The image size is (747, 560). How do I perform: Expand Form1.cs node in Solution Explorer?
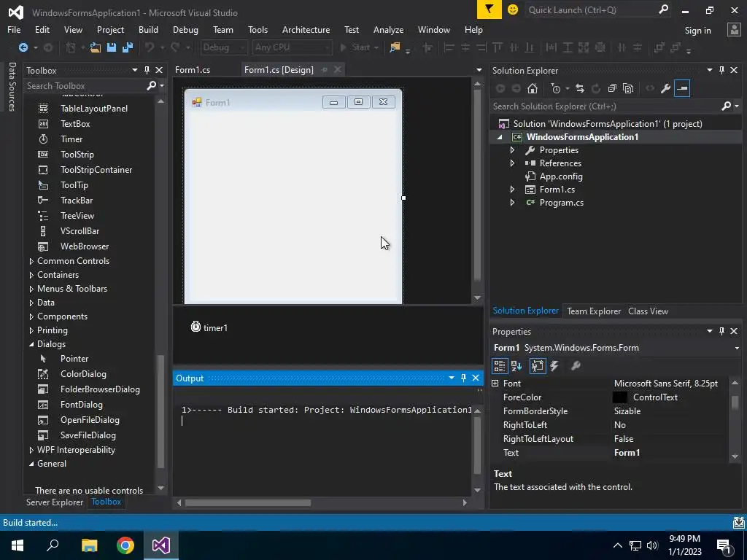tap(512, 190)
